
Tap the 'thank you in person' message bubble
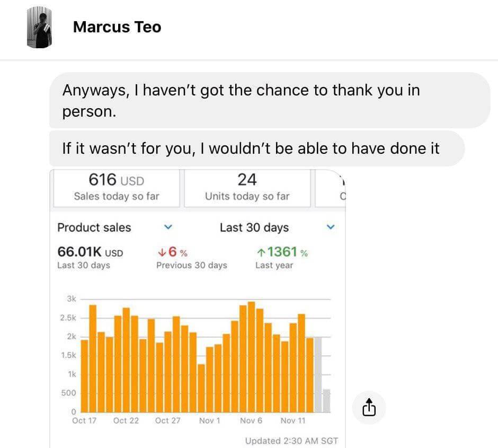pos(270,100)
